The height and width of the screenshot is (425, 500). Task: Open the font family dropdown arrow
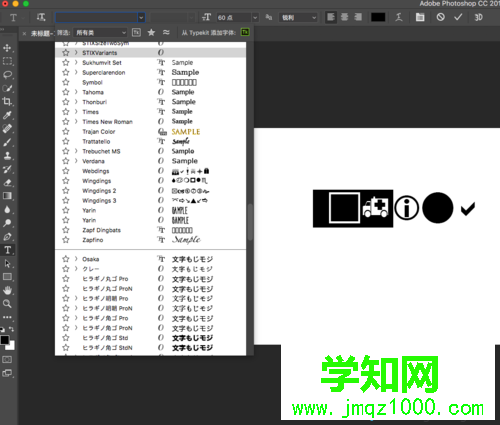coord(141,17)
